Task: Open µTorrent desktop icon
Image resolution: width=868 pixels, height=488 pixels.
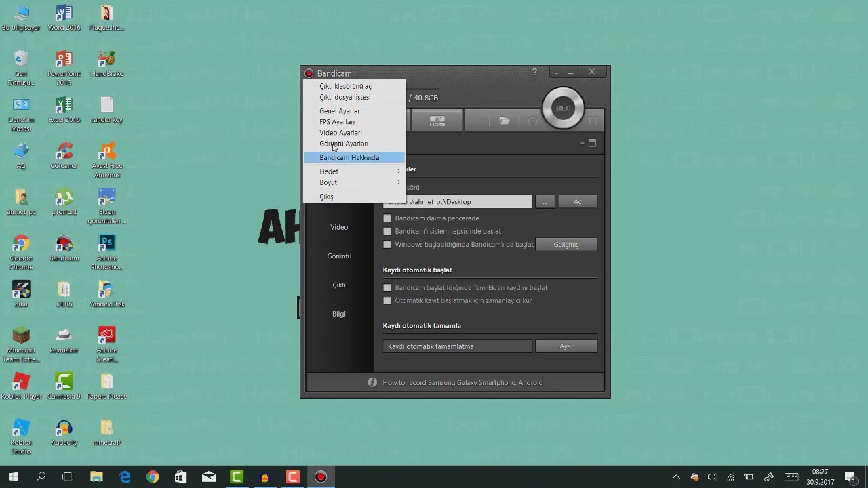Action: (x=64, y=203)
